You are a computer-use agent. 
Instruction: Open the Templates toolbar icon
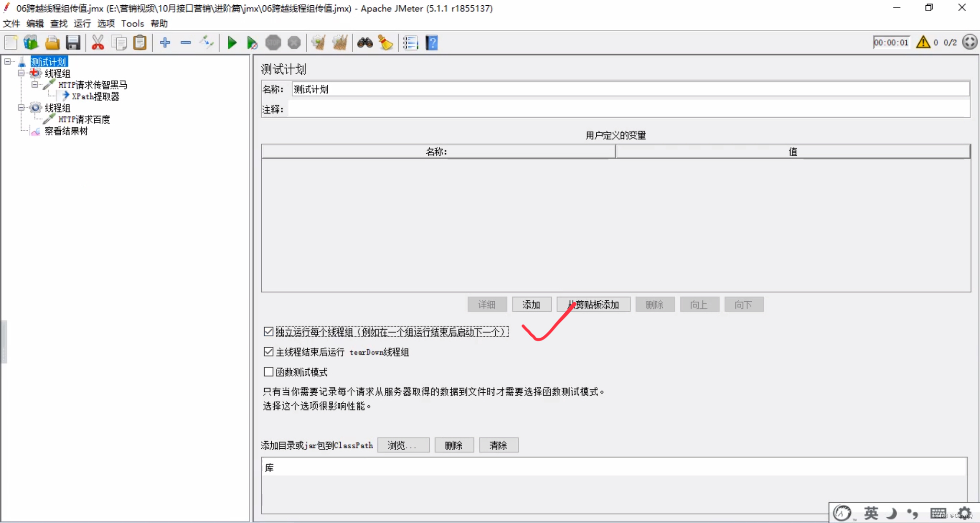pyautogui.click(x=31, y=43)
